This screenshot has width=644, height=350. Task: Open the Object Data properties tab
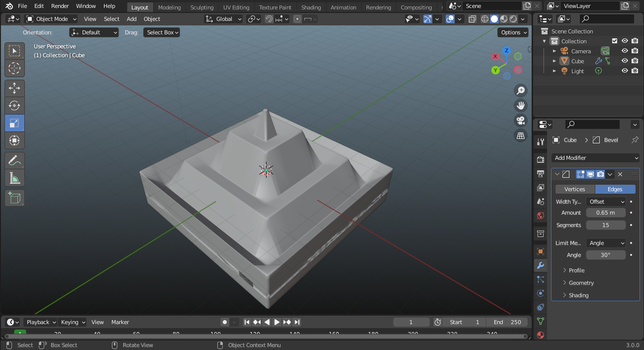(x=540, y=321)
